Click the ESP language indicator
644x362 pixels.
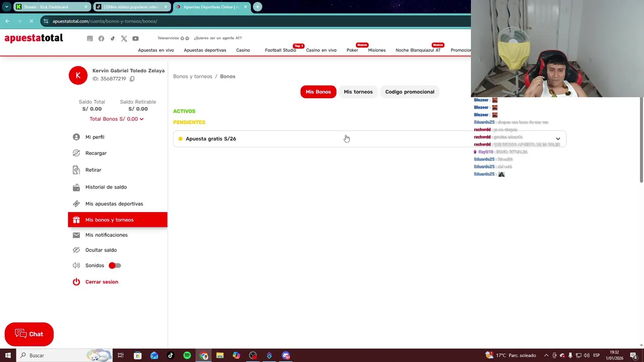597,355
